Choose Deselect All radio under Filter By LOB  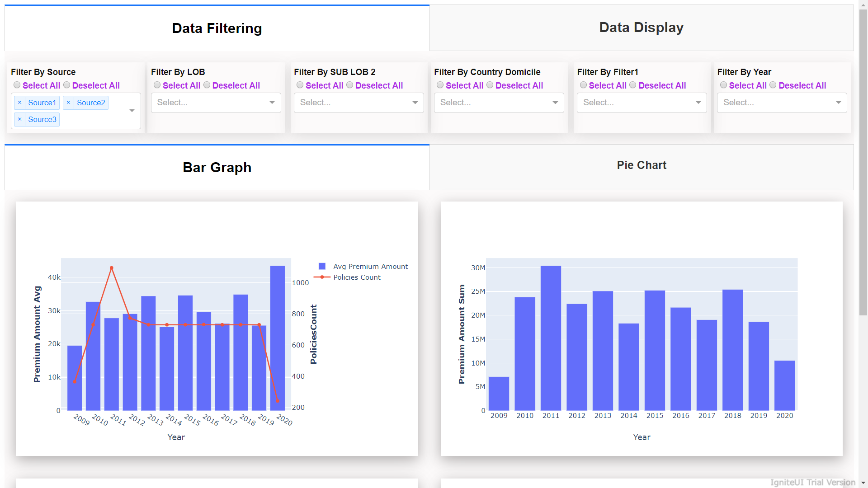click(x=207, y=85)
